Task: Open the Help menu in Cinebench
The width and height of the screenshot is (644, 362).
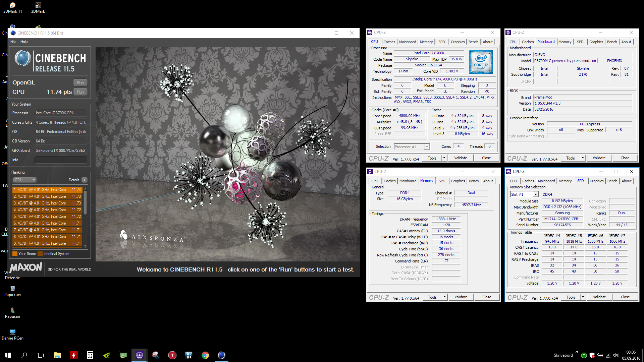Action: [24, 42]
